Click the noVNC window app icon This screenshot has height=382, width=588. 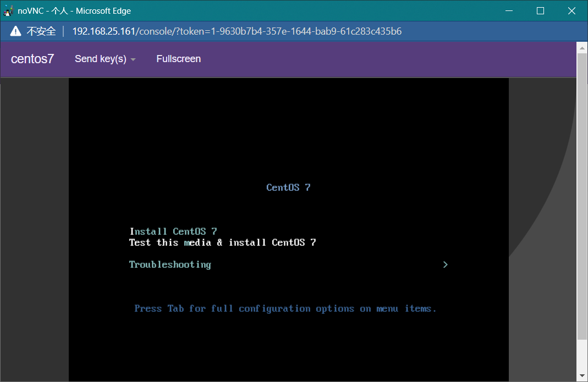[8, 11]
